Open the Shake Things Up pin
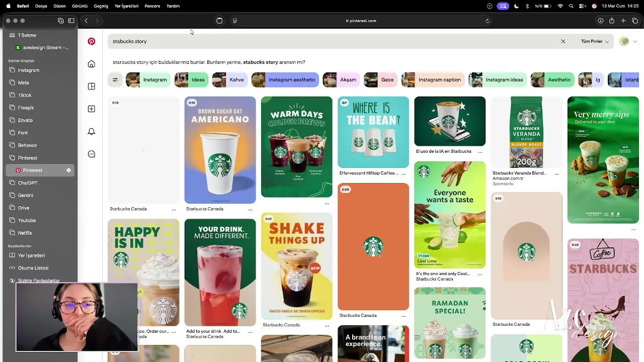644x362 pixels. 297,266
